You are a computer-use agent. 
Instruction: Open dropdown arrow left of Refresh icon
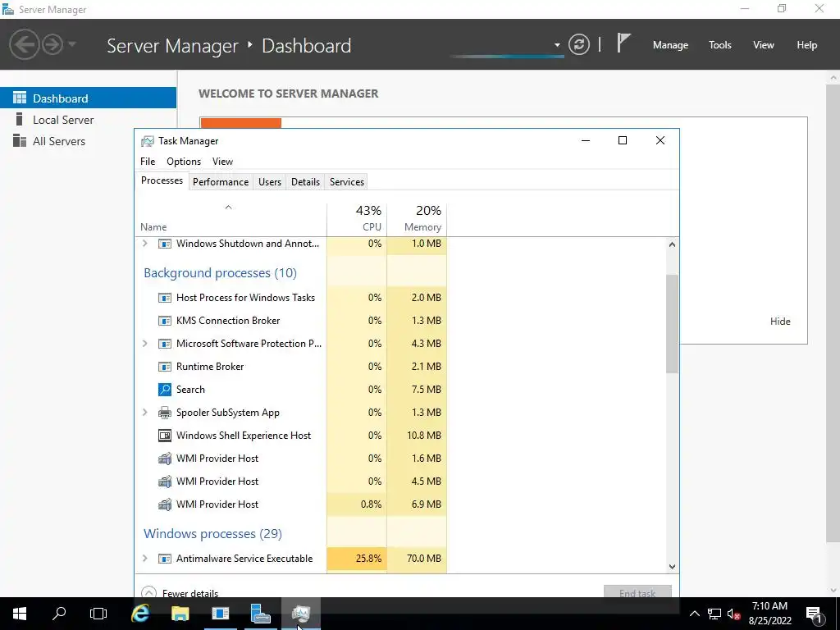click(557, 45)
